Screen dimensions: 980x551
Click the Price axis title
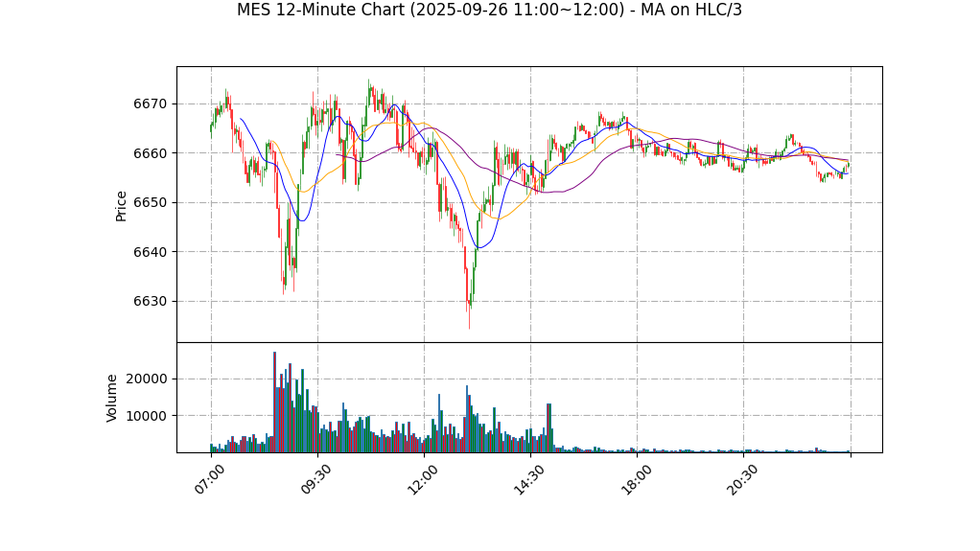click(x=121, y=206)
